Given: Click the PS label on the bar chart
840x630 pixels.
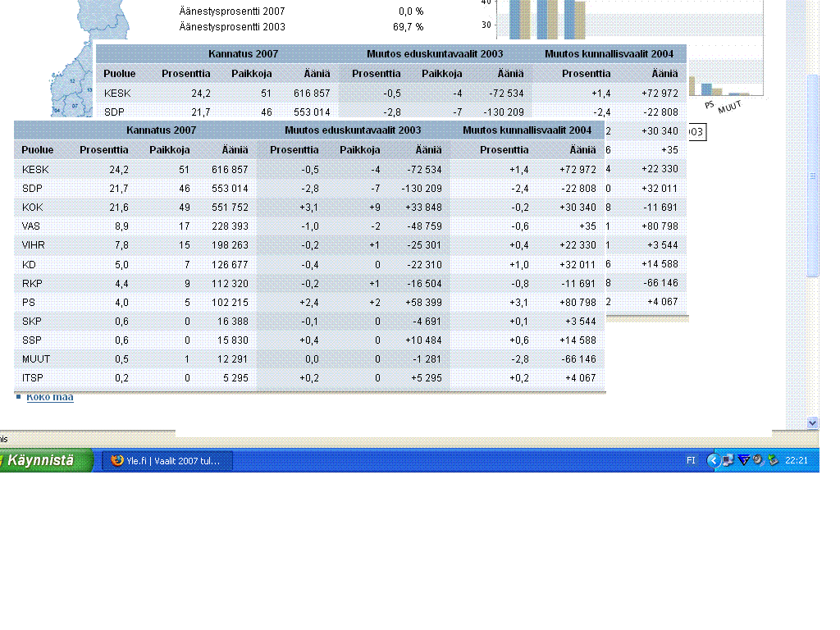Looking at the screenshot, I should tap(710, 105).
